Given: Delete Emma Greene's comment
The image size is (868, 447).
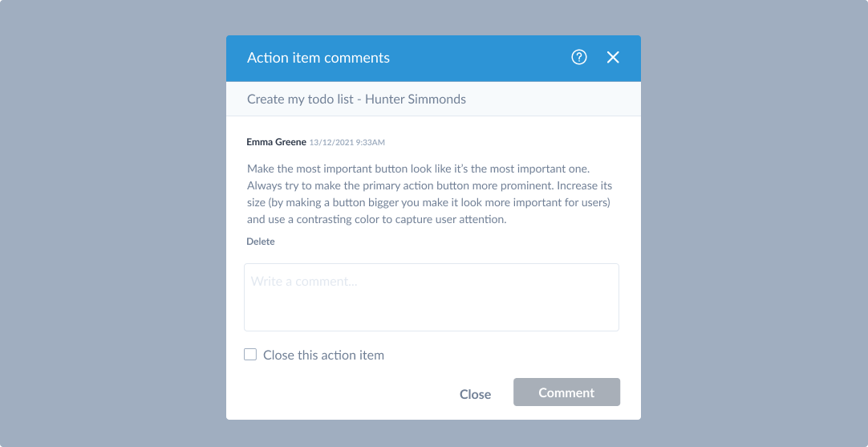Looking at the screenshot, I should pyautogui.click(x=261, y=242).
